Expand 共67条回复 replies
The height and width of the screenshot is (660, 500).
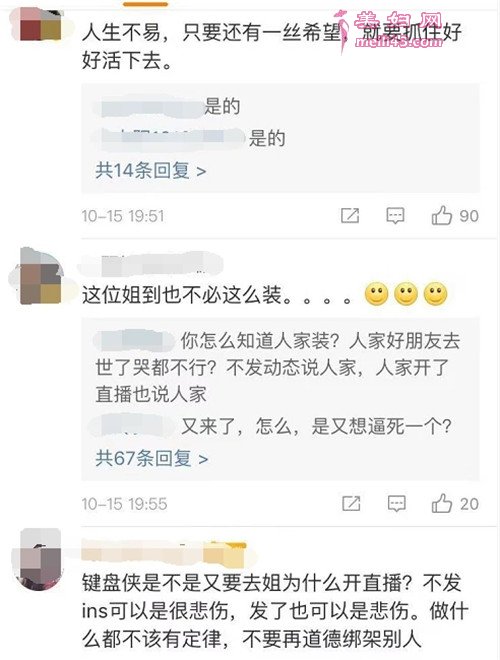152,458
